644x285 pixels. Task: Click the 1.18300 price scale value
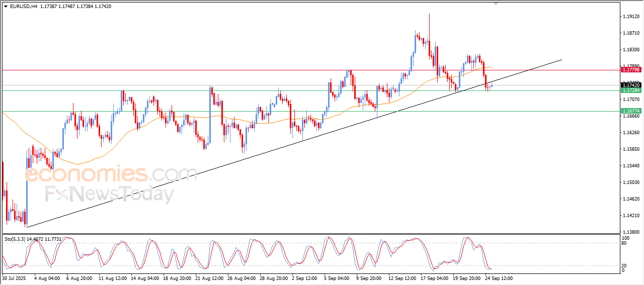tap(631, 50)
